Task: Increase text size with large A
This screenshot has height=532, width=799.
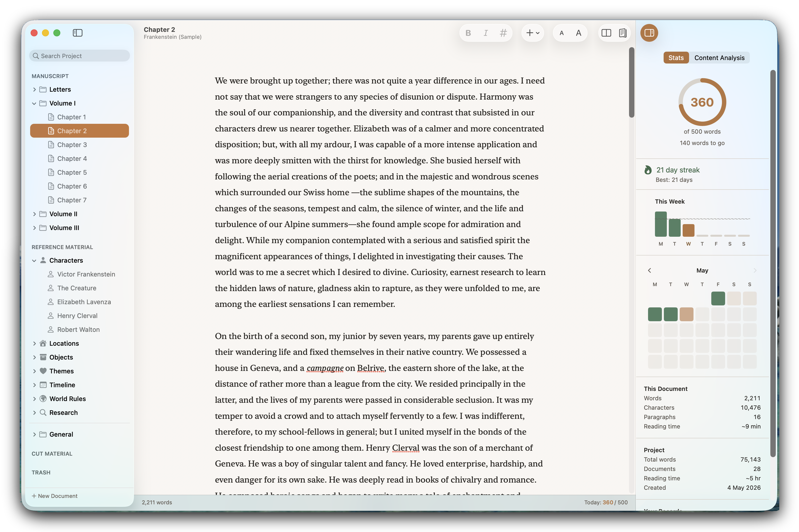Action: point(579,33)
